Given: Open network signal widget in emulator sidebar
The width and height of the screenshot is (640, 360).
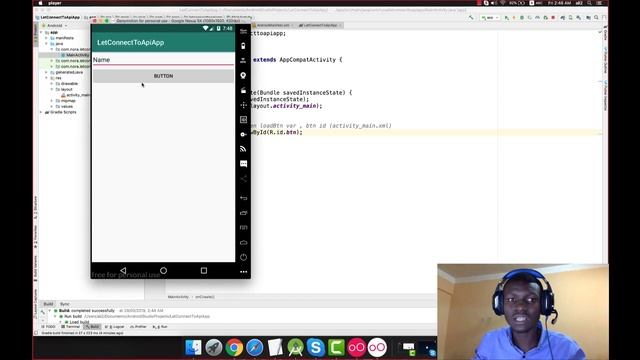Looking at the screenshot, I should pos(243,149).
